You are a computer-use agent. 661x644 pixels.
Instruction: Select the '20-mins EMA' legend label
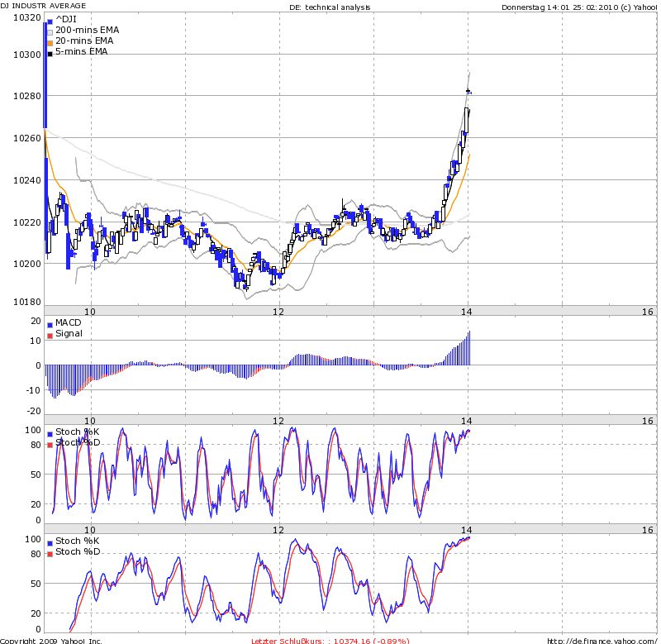point(84,41)
